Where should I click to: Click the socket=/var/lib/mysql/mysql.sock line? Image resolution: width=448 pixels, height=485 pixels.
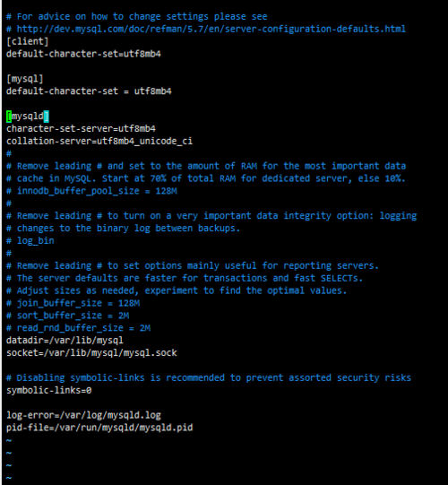click(x=91, y=353)
